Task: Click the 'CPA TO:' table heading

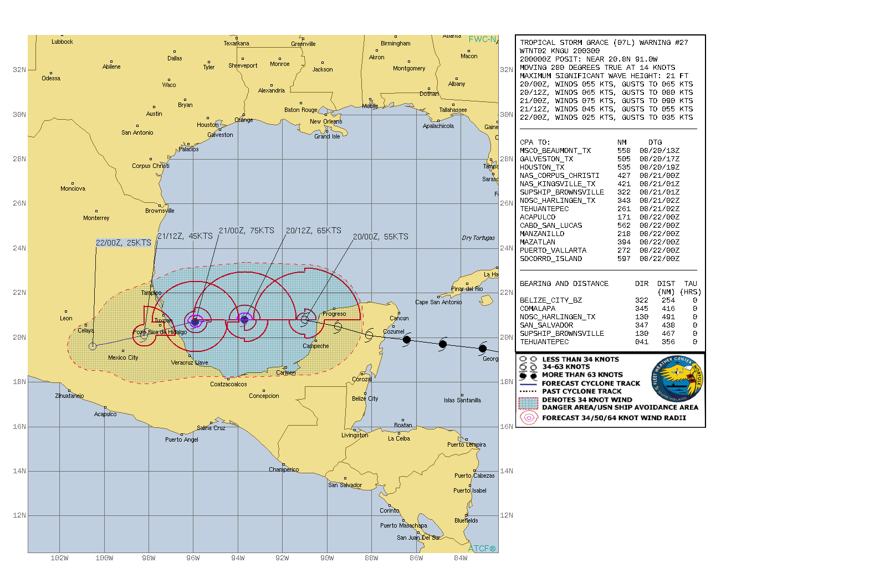Action: pos(535,142)
